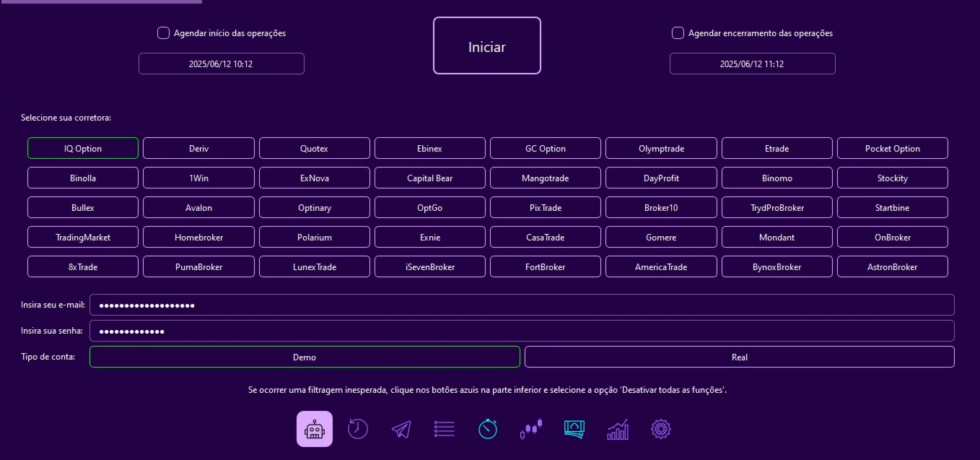Pick the LunexTrade broker
980x460 pixels.
(x=315, y=266)
